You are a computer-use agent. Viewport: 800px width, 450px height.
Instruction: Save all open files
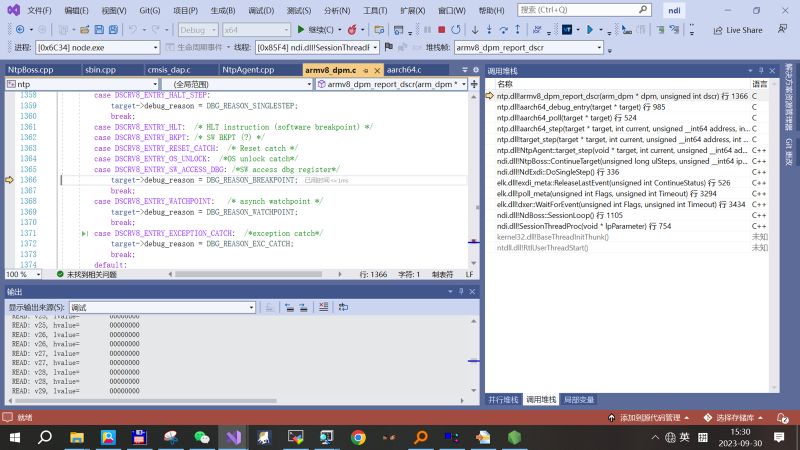click(x=113, y=30)
